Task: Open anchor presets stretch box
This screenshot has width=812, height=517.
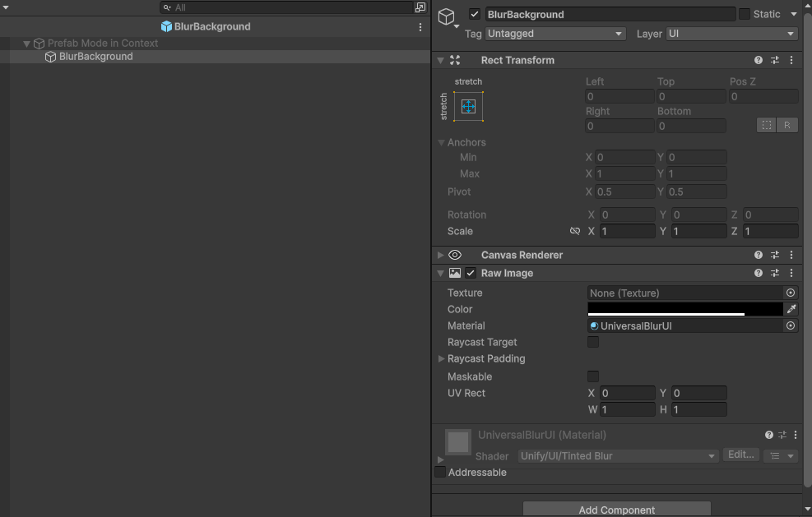Action: pyautogui.click(x=468, y=107)
